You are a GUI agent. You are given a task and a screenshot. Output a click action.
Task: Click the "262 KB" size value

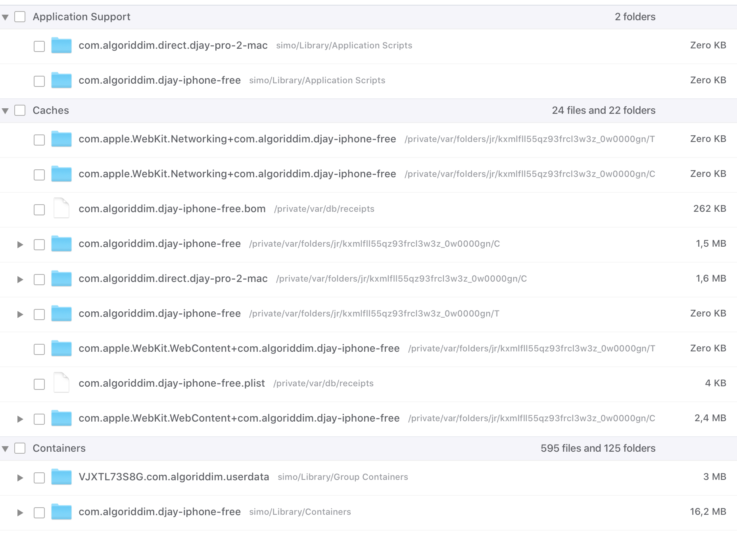710,209
